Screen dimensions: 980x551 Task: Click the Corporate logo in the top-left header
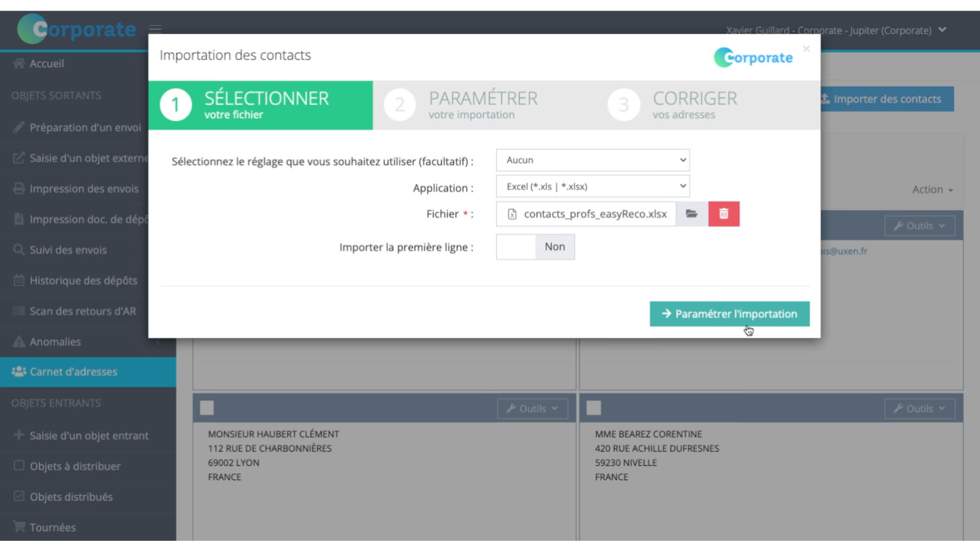pos(77,29)
